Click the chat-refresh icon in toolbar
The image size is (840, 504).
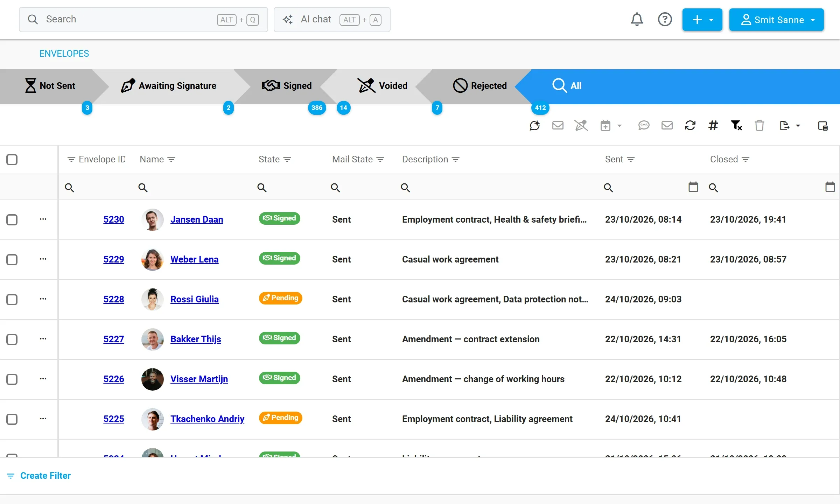pyautogui.click(x=535, y=125)
